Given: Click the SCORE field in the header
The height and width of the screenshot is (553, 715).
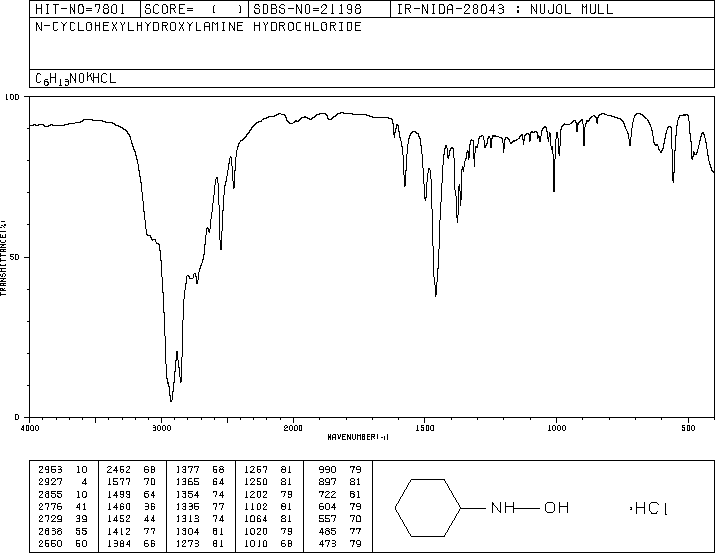Looking at the screenshot, I should [194, 9].
